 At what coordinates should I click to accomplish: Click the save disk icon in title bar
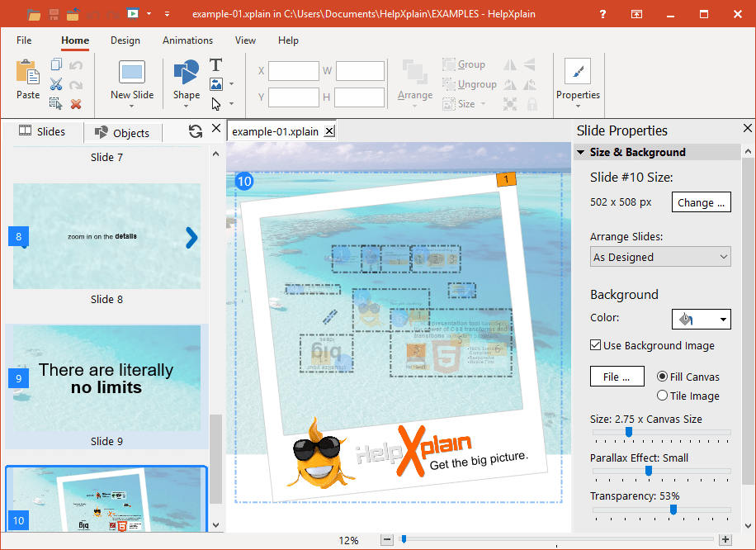click(54, 15)
